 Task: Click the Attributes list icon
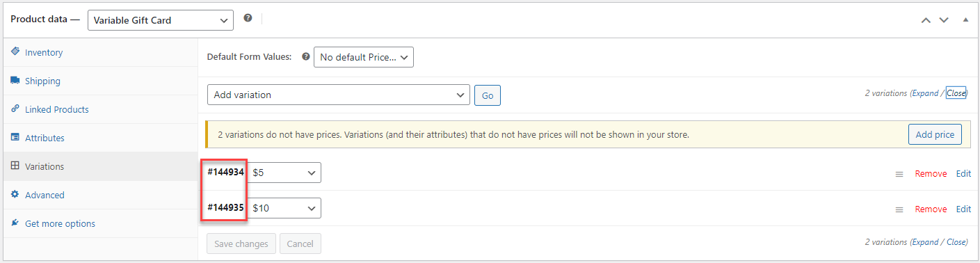[15, 138]
